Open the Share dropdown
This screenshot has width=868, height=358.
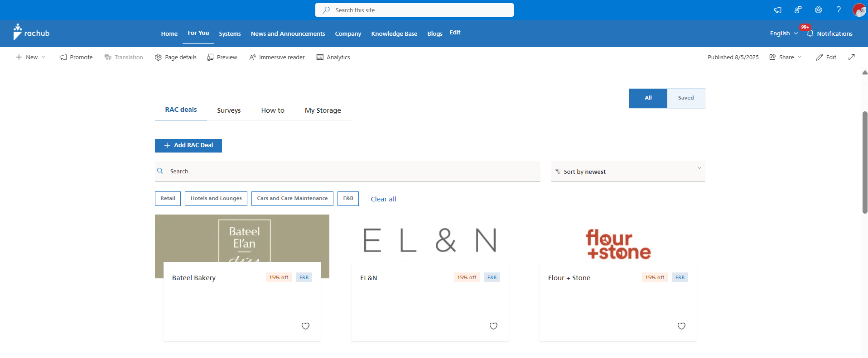pyautogui.click(x=786, y=57)
